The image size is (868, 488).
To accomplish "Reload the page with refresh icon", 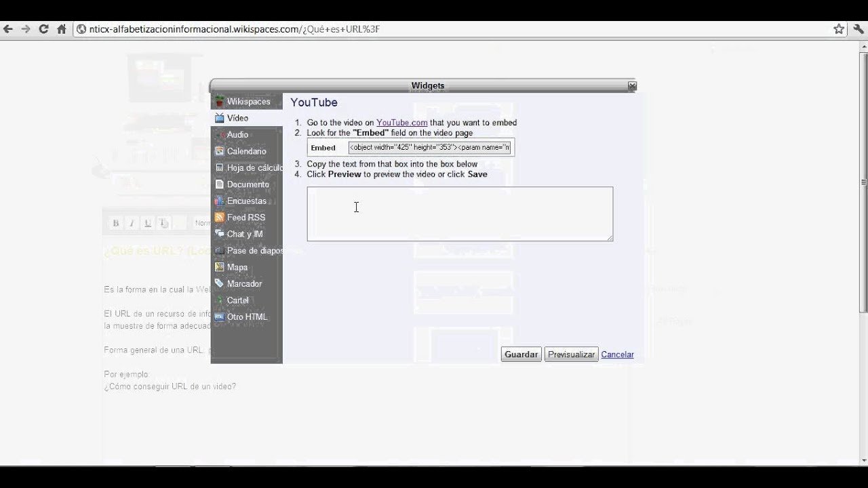I will 43,29.
